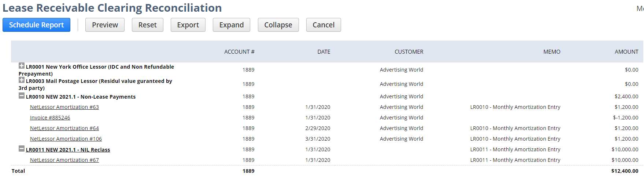
Task: Open Invoice #885246 link
Action: 50,118
